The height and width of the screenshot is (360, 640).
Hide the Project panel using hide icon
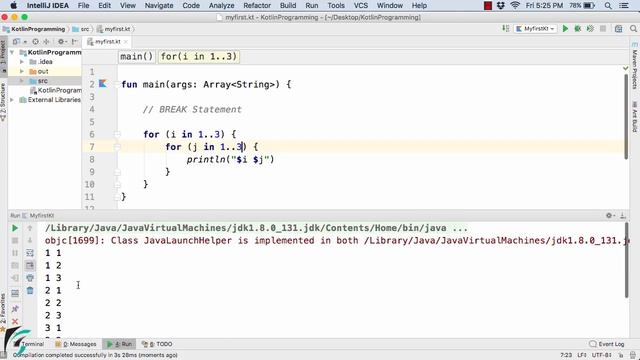tap(74, 42)
